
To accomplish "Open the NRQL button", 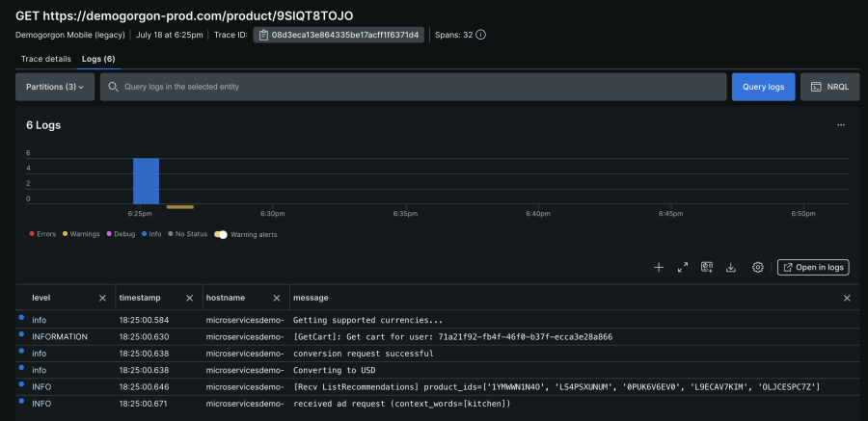I will coord(829,87).
